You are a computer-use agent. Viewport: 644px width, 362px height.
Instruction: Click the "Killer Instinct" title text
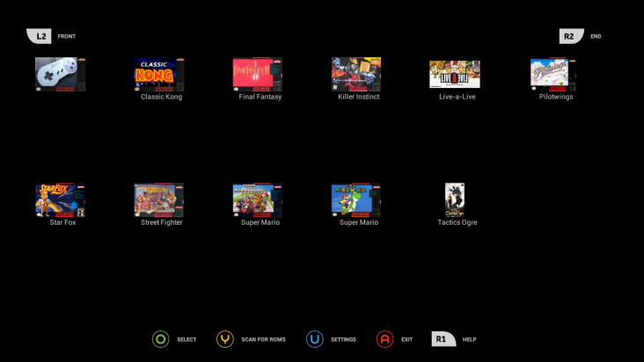coord(359,97)
